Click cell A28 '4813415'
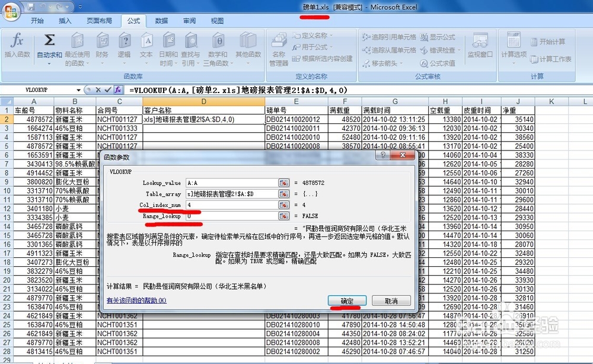 point(33,352)
